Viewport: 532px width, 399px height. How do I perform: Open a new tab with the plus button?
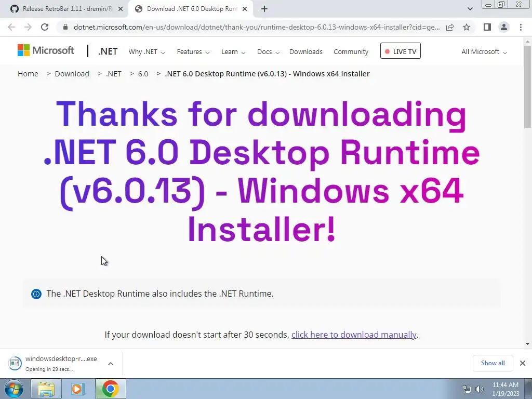click(x=264, y=9)
